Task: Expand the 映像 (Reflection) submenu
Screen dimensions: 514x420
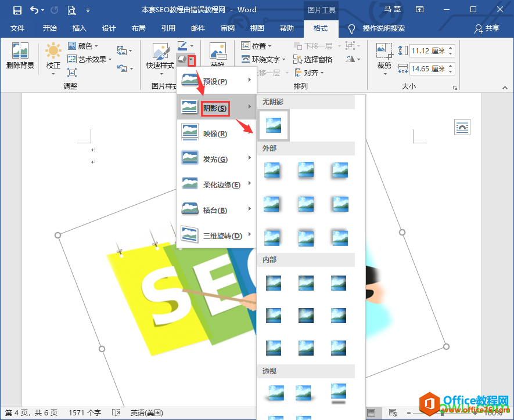Action: coord(215,132)
